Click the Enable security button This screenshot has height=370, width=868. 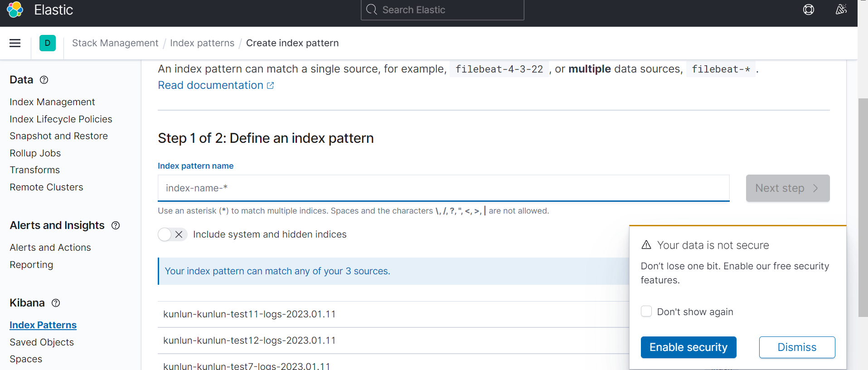(689, 347)
